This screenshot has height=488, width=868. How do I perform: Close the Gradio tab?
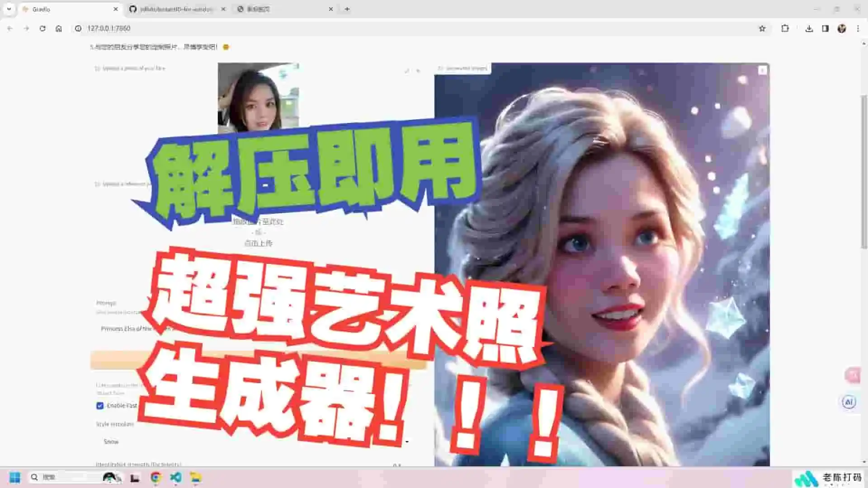point(116,9)
